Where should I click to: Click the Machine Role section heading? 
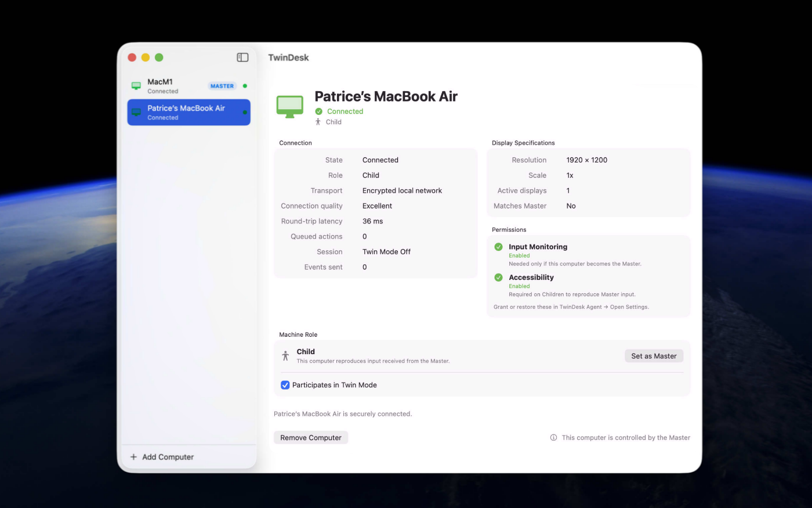[298, 335]
